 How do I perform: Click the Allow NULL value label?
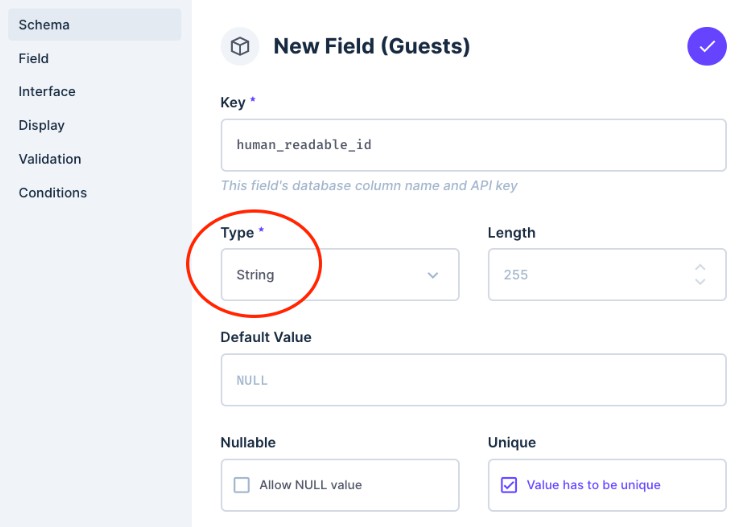click(310, 485)
